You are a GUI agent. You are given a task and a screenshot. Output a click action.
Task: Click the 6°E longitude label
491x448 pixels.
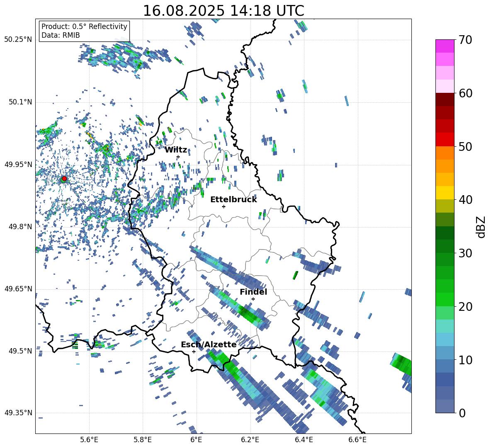[196, 440]
